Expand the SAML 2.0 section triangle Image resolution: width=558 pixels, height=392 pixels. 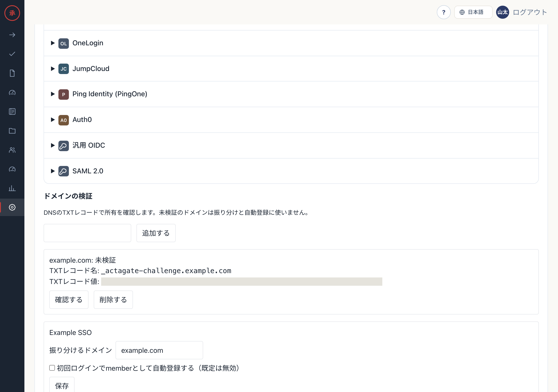click(53, 171)
